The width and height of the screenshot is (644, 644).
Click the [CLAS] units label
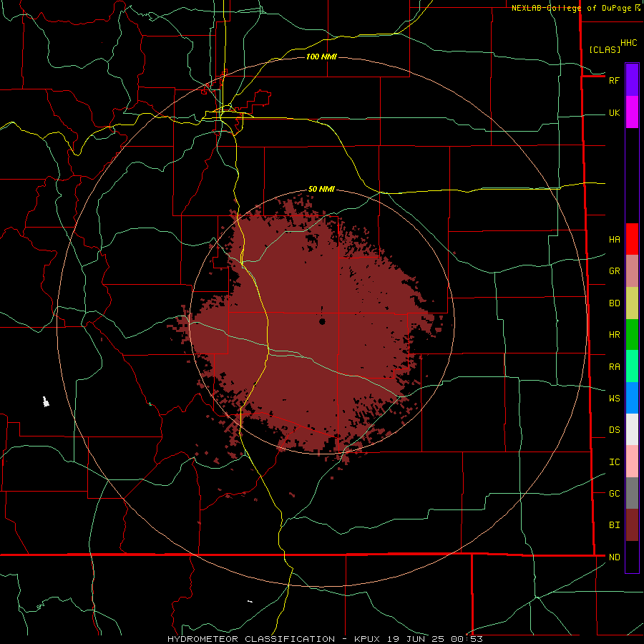click(x=605, y=49)
